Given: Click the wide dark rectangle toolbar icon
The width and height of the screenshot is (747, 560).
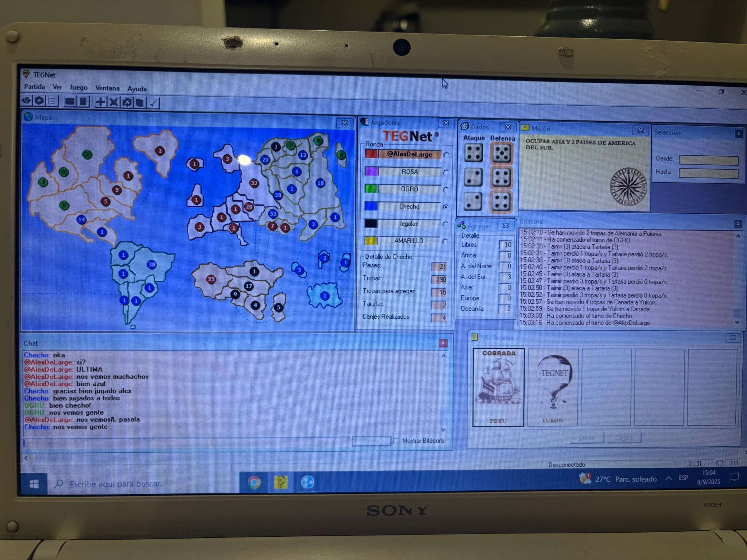Looking at the screenshot, I should 69,101.
